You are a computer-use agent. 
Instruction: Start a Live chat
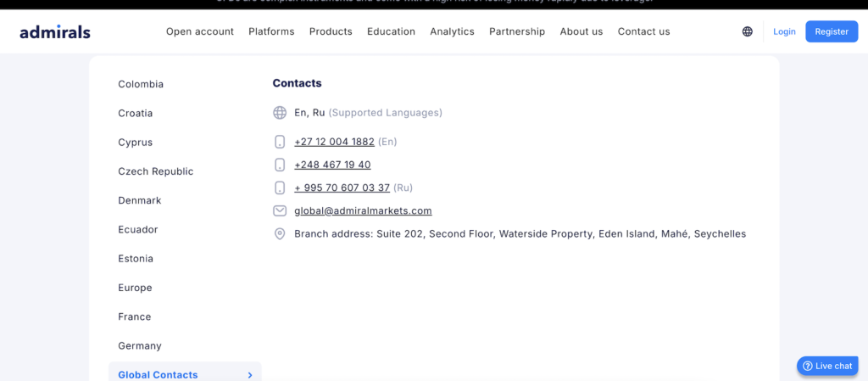[x=826, y=366]
